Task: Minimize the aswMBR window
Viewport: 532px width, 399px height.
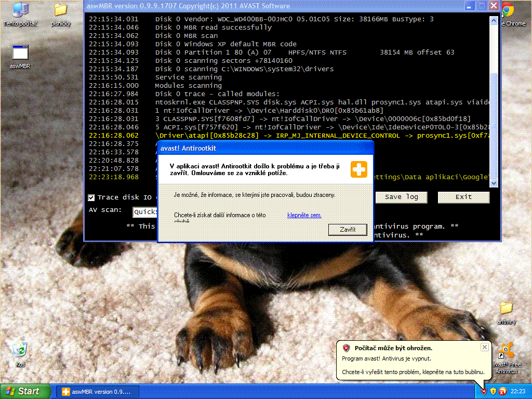Action: click(x=469, y=6)
